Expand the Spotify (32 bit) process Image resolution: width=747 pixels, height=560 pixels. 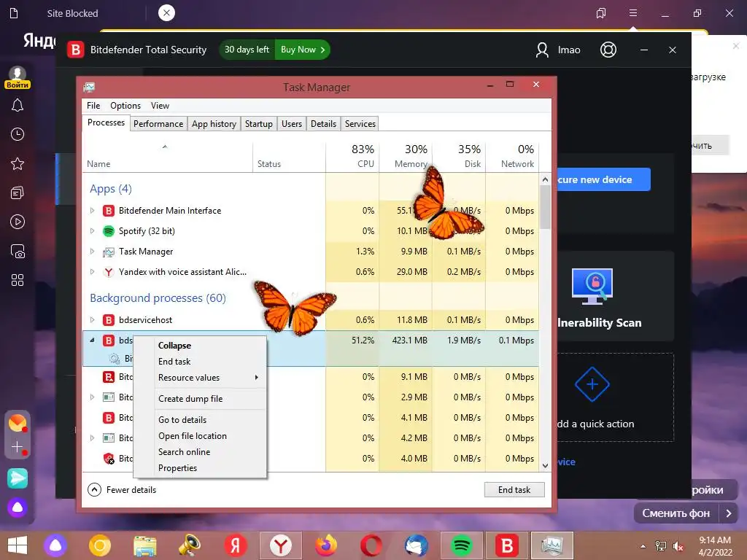click(93, 231)
